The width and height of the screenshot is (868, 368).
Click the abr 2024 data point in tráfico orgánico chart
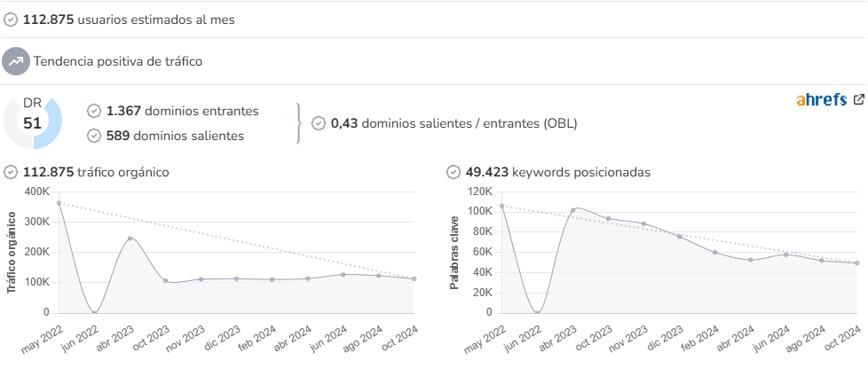pyautogui.click(x=308, y=278)
